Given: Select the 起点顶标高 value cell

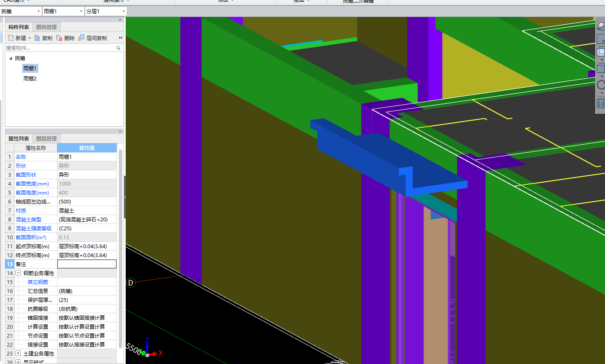Looking at the screenshot, I should pos(87,246).
